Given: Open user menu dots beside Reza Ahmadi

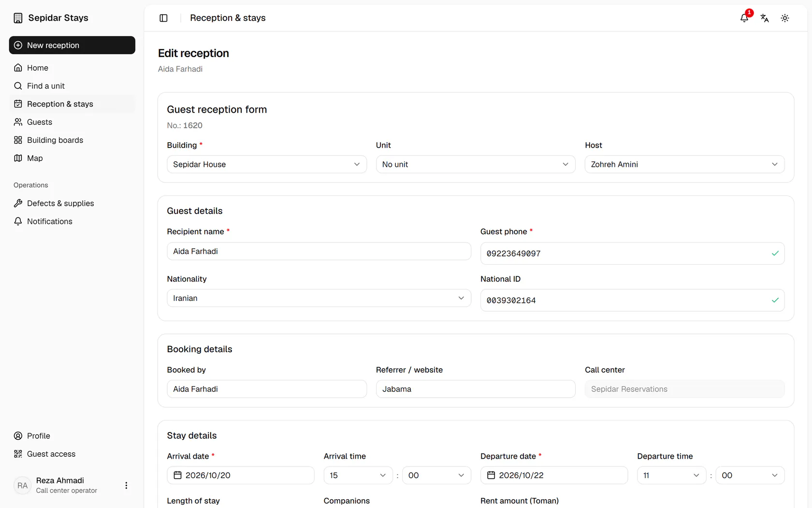Looking at the screenshot, I should pos(126,485).
